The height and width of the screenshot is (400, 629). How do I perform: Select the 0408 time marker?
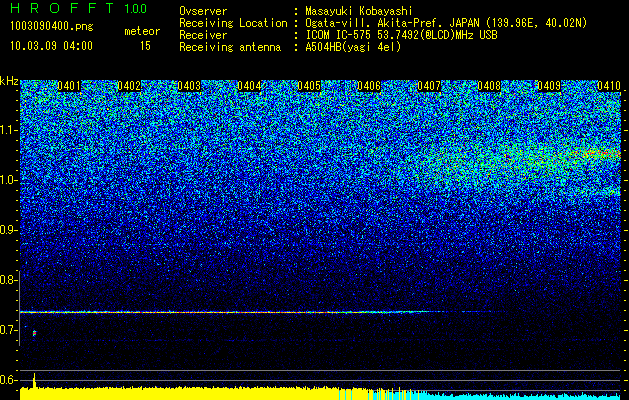tap(489, 86)
